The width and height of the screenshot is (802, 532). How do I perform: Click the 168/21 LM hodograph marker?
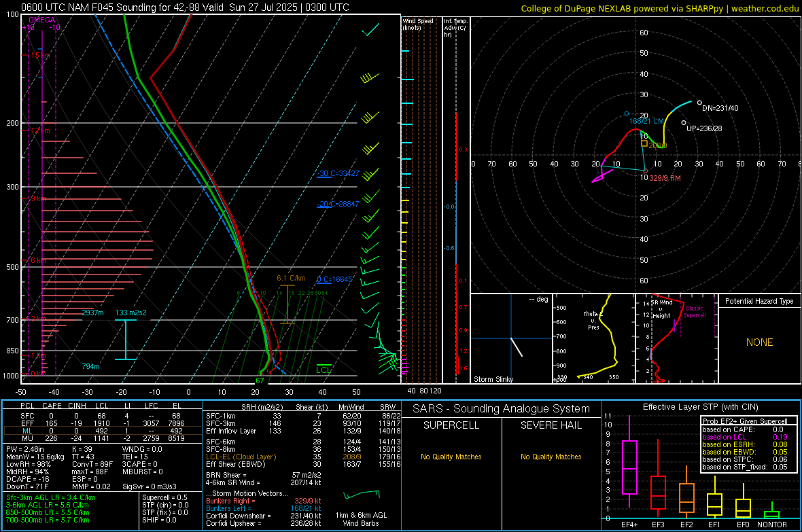(627, 113)
